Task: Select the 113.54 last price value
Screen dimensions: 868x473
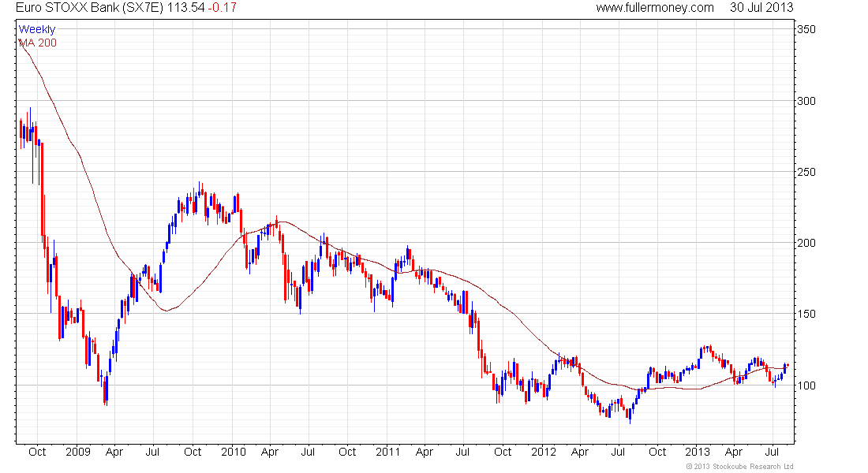Action: tap(185, 8)
